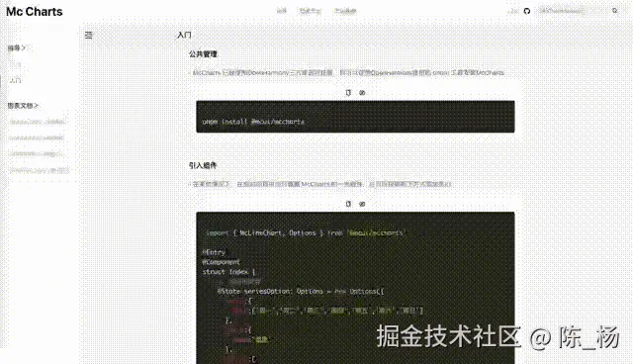This screenshot has height=364, width=633.
Task: Open the GitHub repository icon
Action: pos(527,11)
